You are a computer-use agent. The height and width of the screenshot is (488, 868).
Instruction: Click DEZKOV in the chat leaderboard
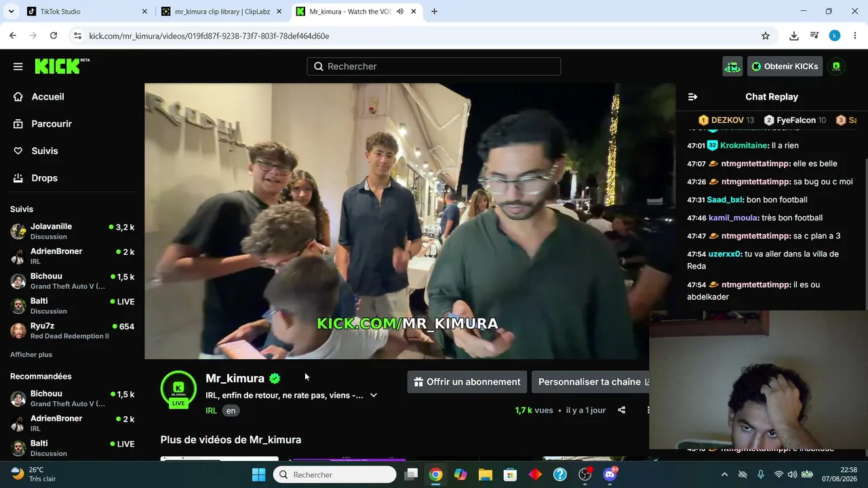tap(726, 120)
